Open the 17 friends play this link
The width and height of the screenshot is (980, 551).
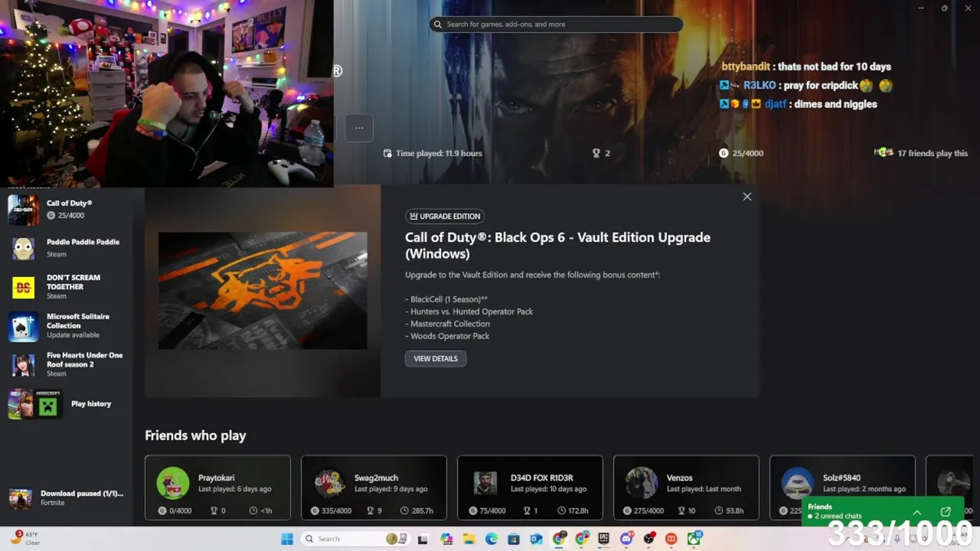[x=921, y=153]
